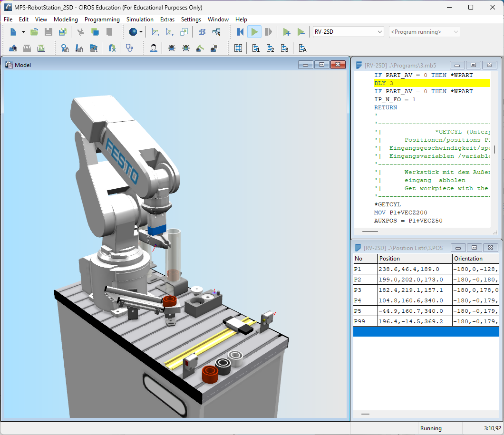Click the grey simulation step button
Image resolution: width=504 pixels, height=435 pixels.
click(x=268, y=32)
